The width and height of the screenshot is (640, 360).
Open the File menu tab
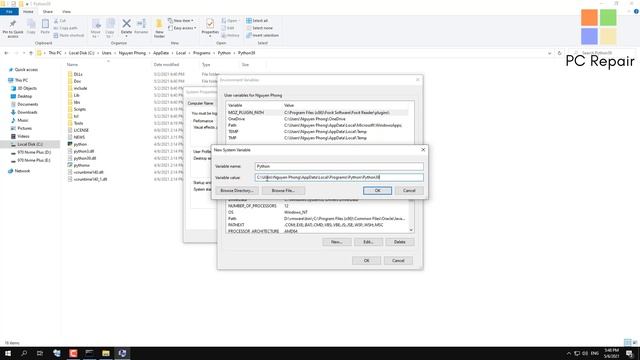(x=9, y=11)
